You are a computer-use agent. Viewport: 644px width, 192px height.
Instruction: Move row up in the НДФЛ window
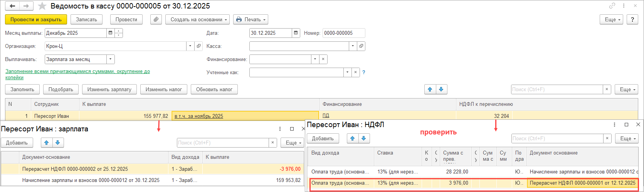point(353,138)
